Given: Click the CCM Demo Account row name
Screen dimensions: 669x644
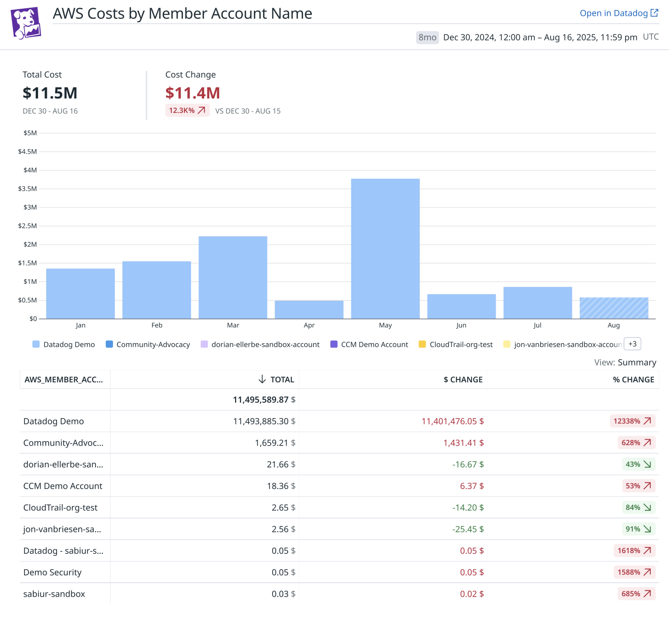Looking at the screenshot, I should [63, 486].
